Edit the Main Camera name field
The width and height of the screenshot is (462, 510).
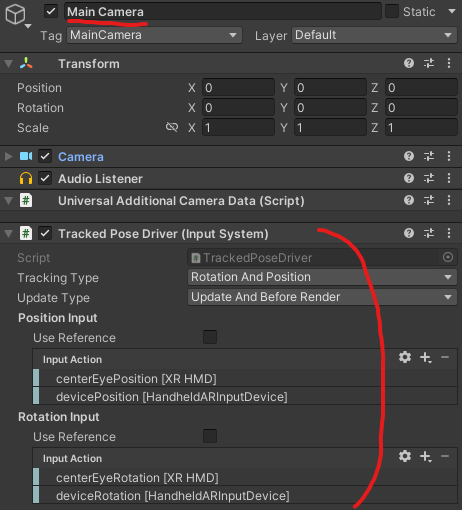click(x=223, y=12)
